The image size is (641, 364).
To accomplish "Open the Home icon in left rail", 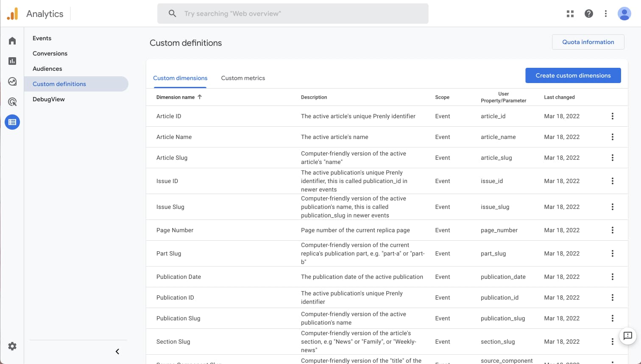I will pos(12,41).
